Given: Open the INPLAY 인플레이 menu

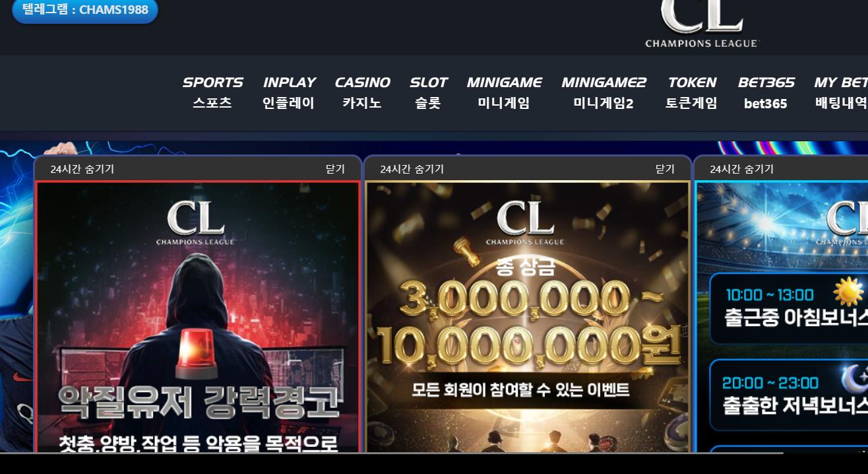Looking at the screenshot, I should 289,92.
